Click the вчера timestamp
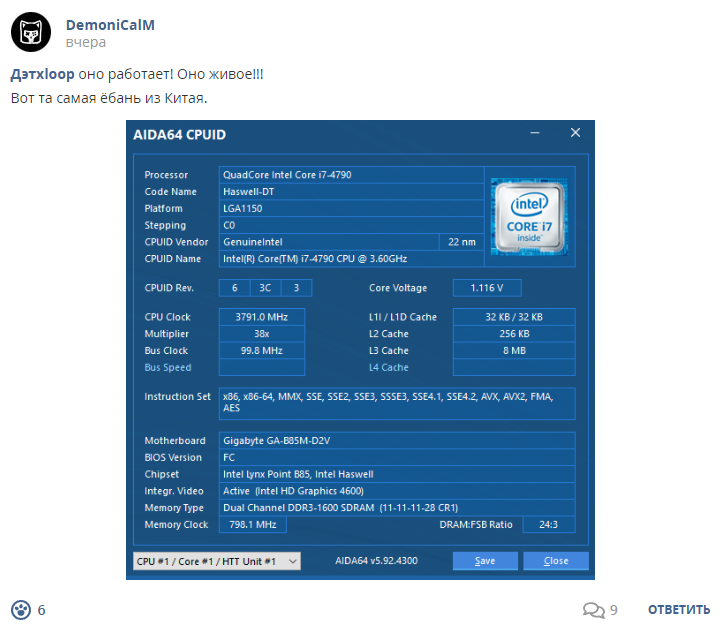This screenshot has width=725, height=634. click(86, 42)
